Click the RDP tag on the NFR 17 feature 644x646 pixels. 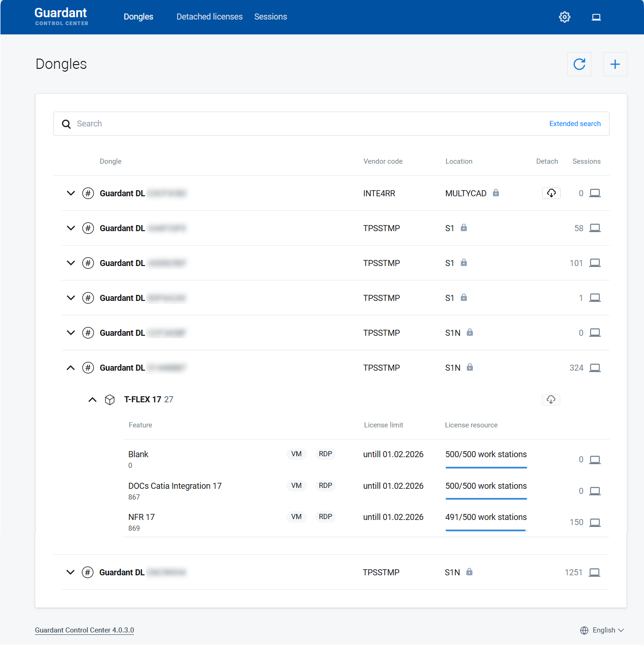coord(325,517)
